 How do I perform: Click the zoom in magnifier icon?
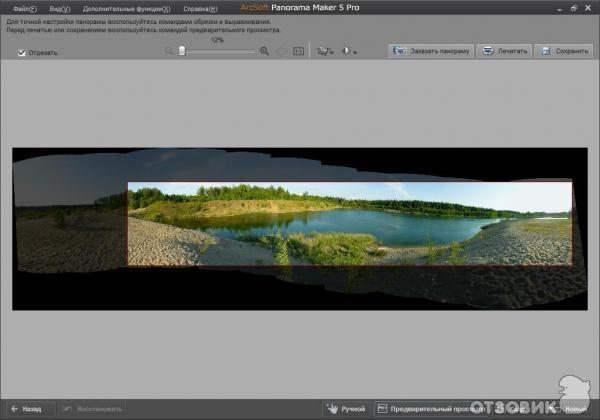(264, 50)
